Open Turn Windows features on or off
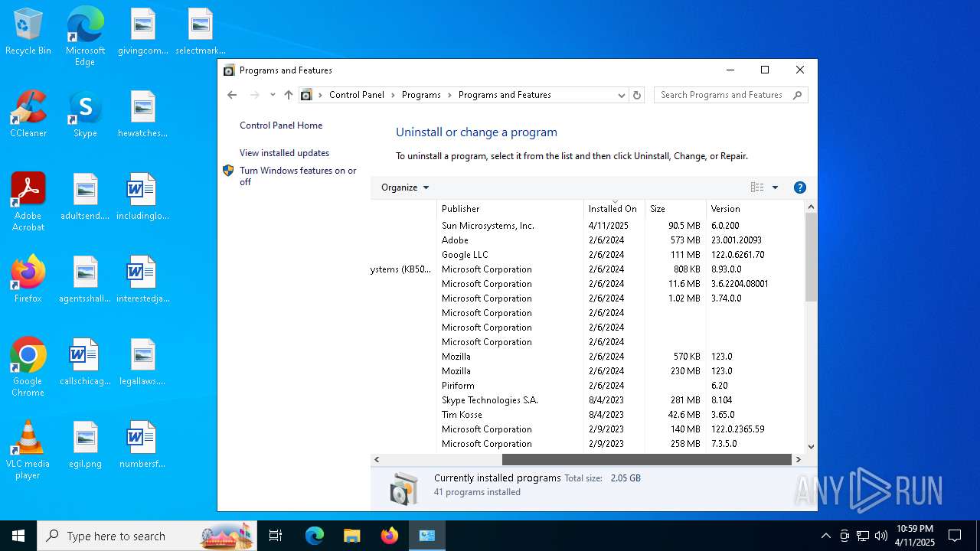The width and height of the screenshot is (980, 551). [x=298, y=176]
